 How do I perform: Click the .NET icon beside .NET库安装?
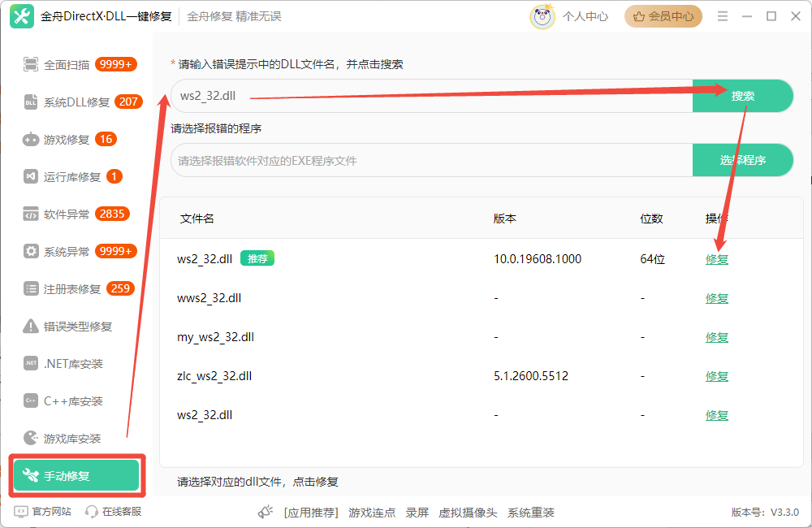[x=31, y=363]
